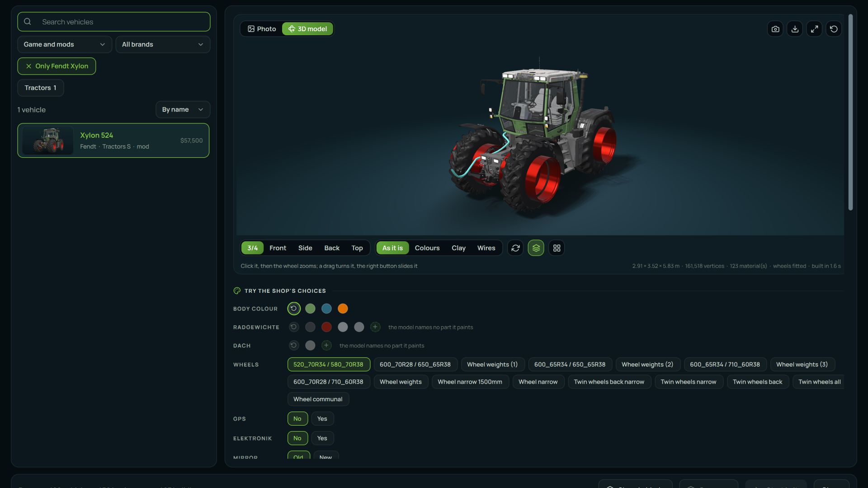The height and width of the screenshot is (488, 868).
Task: Set GPS option to Yes
Action: pyautogui.click(x=322, y=419)
